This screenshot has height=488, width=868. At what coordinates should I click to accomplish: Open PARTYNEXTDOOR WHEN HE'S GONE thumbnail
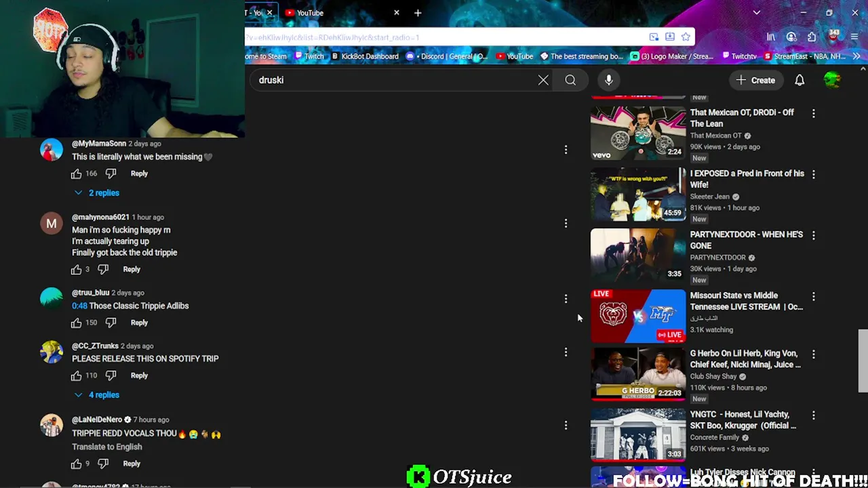coord(638,255)
